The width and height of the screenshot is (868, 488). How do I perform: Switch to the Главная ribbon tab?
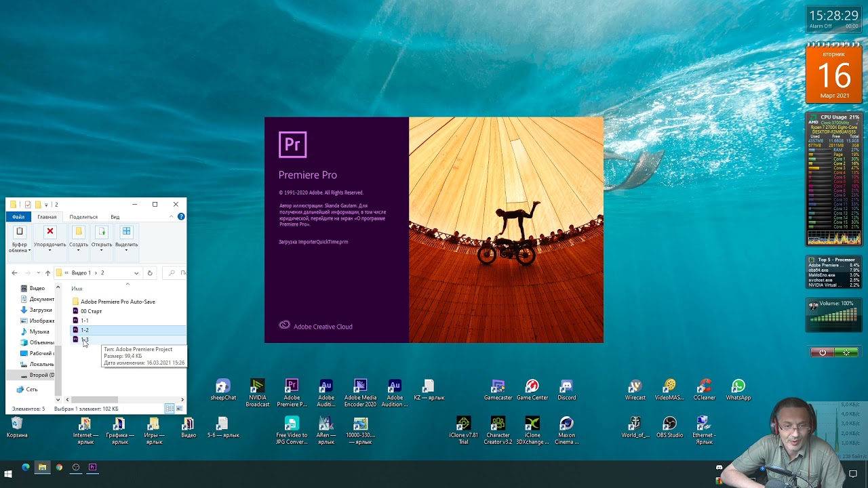coord(47,217)
